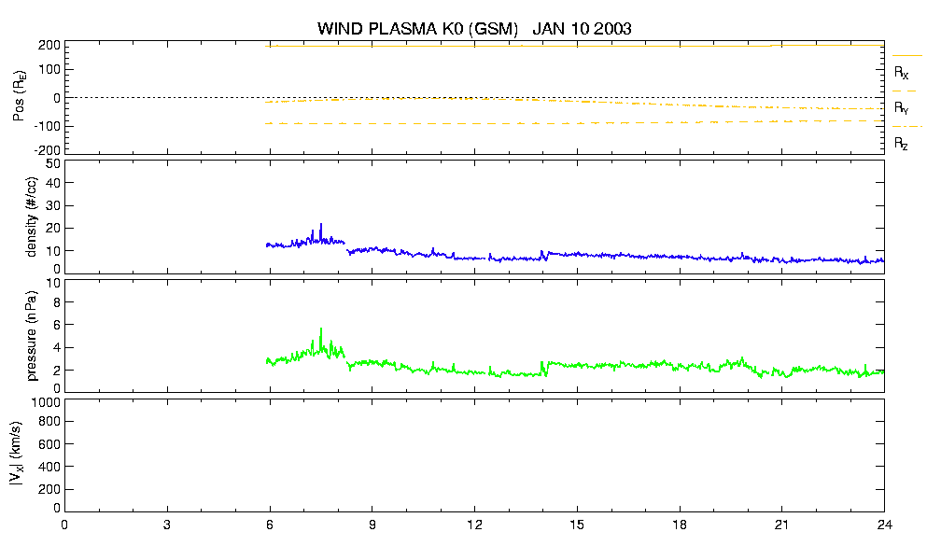Click the Pos (RE) axis label
This screenshot has height=560, width=927.
[19, 97]
